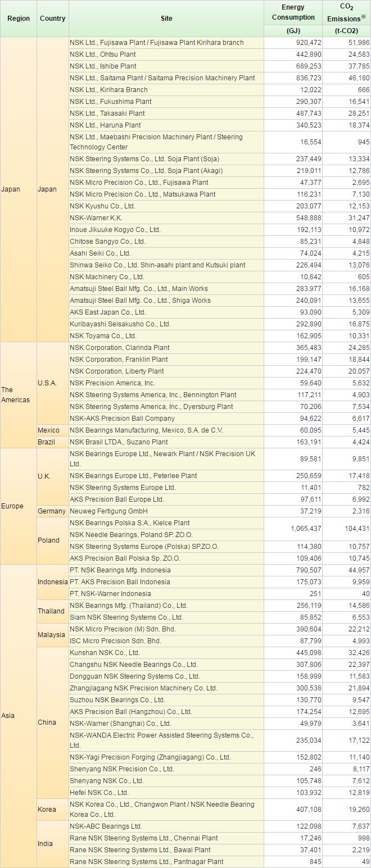The image size is (371, 868).
Task: Click the CO2 Emissions header
Action: click(347, 19)
